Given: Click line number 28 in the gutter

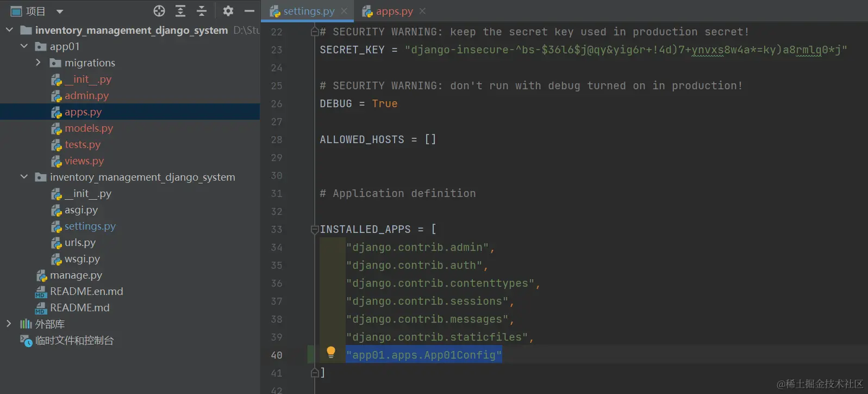Looking at the screenshot, I should click(x=277, y=140).
